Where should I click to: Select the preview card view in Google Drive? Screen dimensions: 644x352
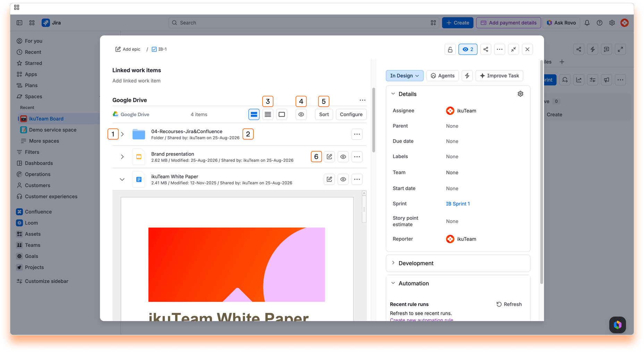click(282, 114)
